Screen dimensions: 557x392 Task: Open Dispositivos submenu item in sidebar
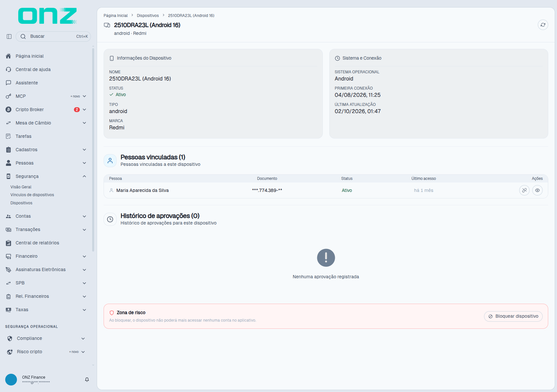(x=21, y=203)
